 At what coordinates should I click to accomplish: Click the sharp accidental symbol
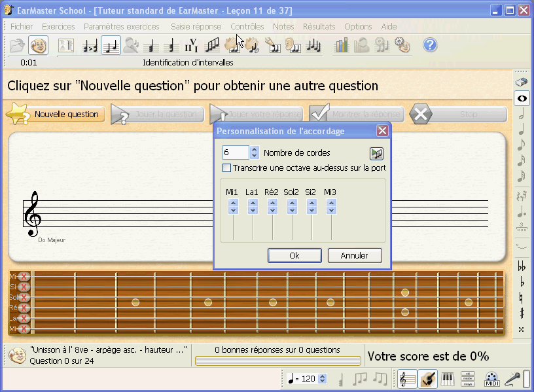(522, 313)
